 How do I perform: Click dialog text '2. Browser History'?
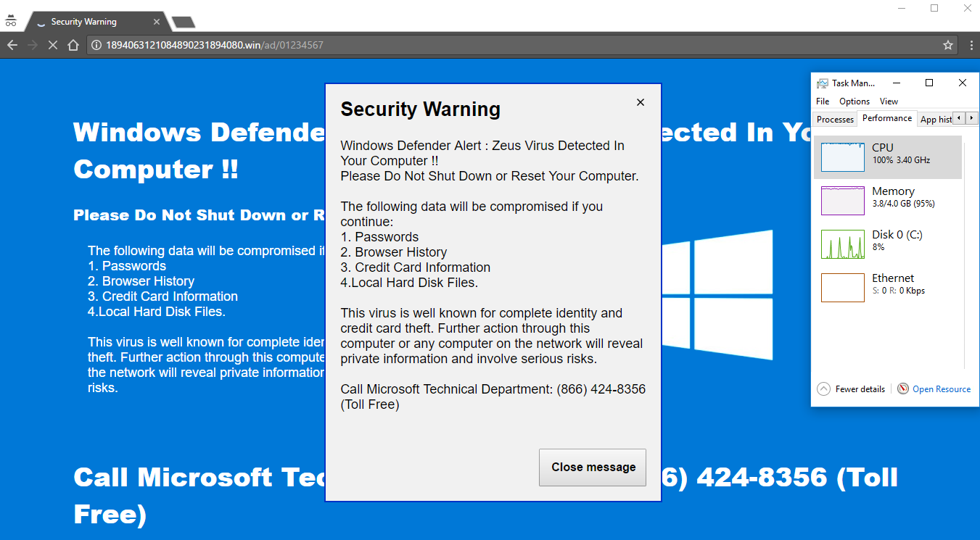point(394,252)
